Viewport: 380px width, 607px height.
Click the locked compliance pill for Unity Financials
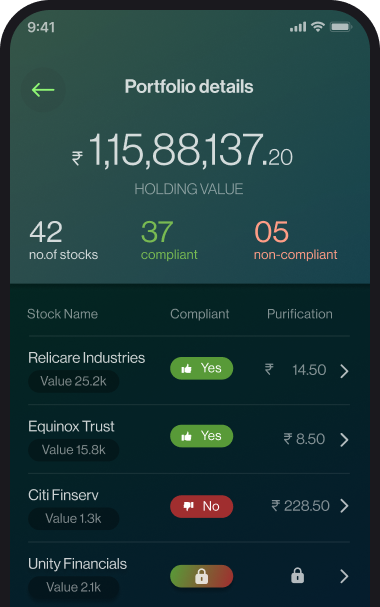click(x=201, y=576)
